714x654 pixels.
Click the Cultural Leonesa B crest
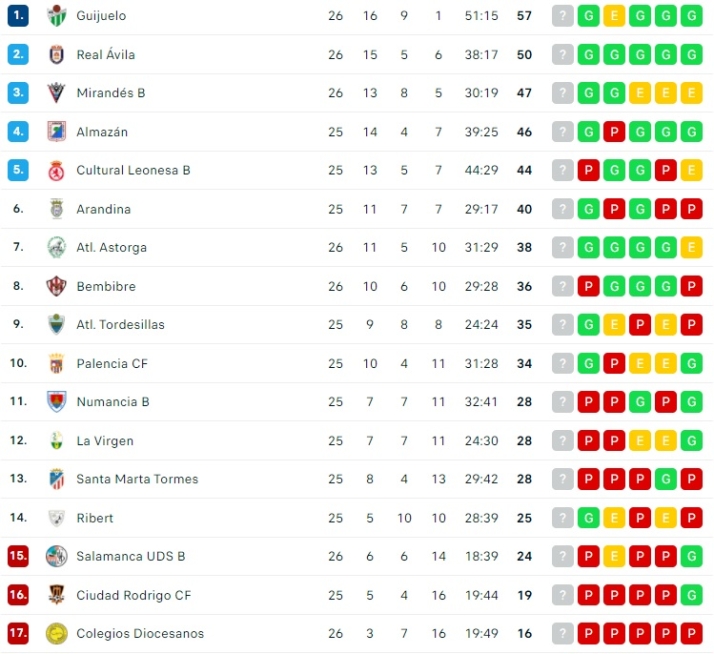click(x=56, y=170)
